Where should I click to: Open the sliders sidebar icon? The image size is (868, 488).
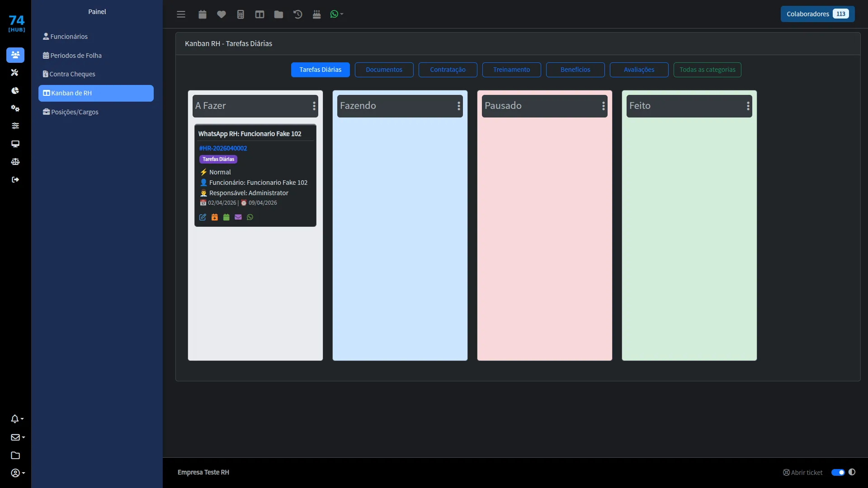point(15,126)
